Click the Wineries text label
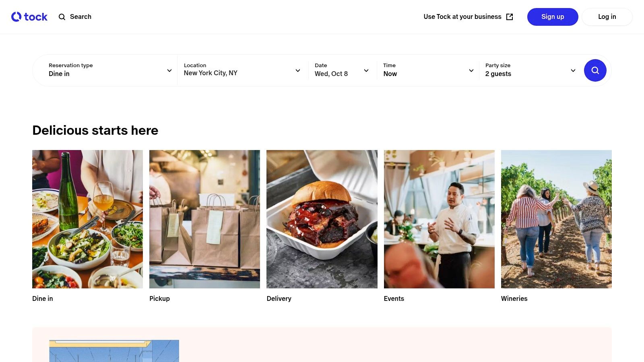This screenshot has height=362, width=644. pyautogui.click(x=514, y=298)
